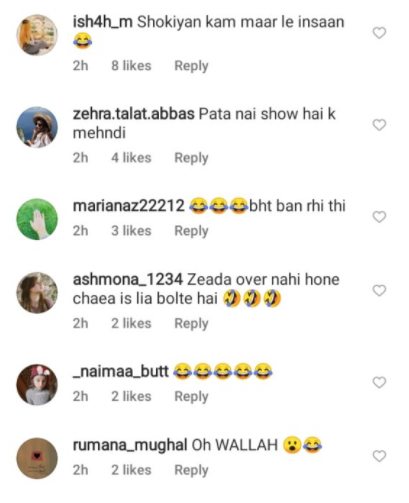Screen dimensions: 409x503
Task: Open the rumana_mughal username link
Action: click(x=130, y=445)
